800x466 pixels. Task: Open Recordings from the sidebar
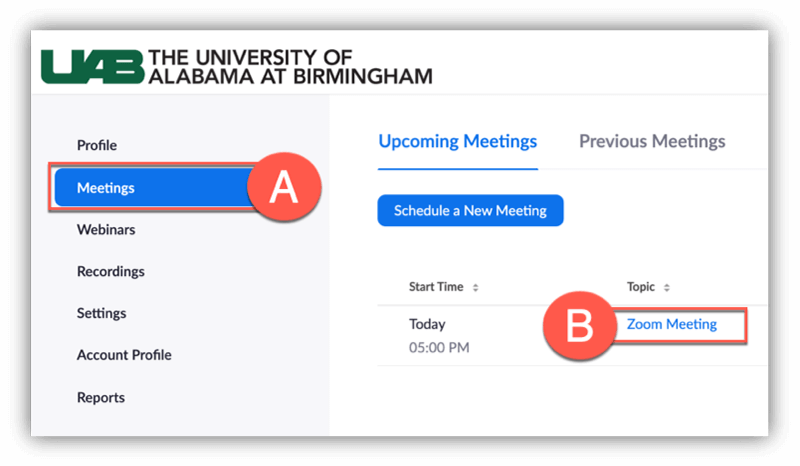coord(110,271)
